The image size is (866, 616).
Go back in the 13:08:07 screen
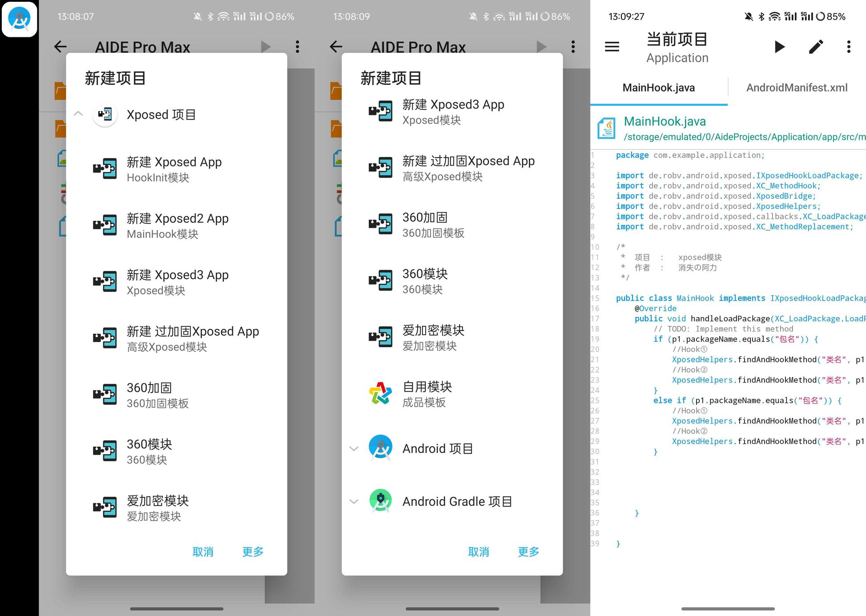coord(60,47)
